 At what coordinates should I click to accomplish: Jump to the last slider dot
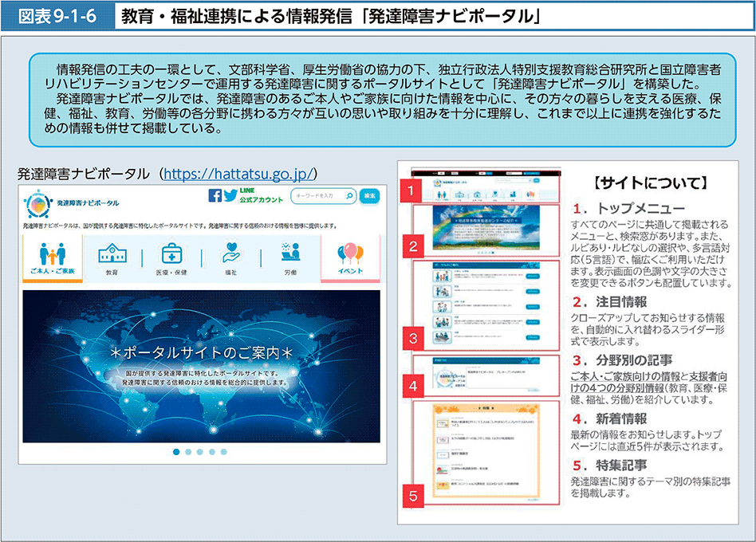(x=223, y=452)
